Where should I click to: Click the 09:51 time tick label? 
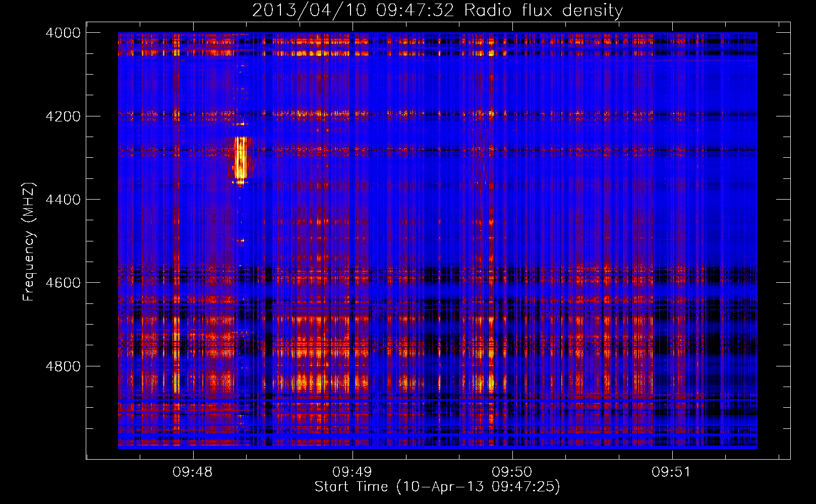tap(671, 472)
